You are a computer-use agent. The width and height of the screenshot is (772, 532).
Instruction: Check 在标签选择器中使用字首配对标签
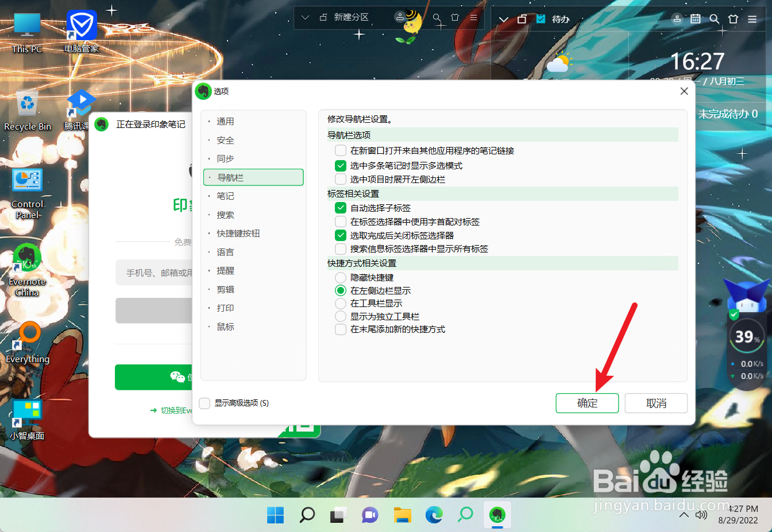pyautogui.click(x=341, y=222)
